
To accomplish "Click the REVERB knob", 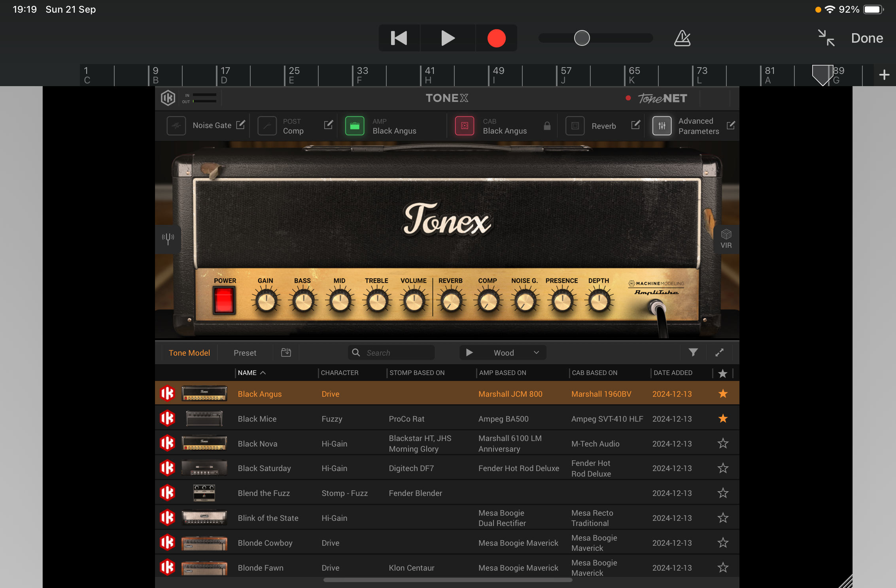I will (451, 302).
